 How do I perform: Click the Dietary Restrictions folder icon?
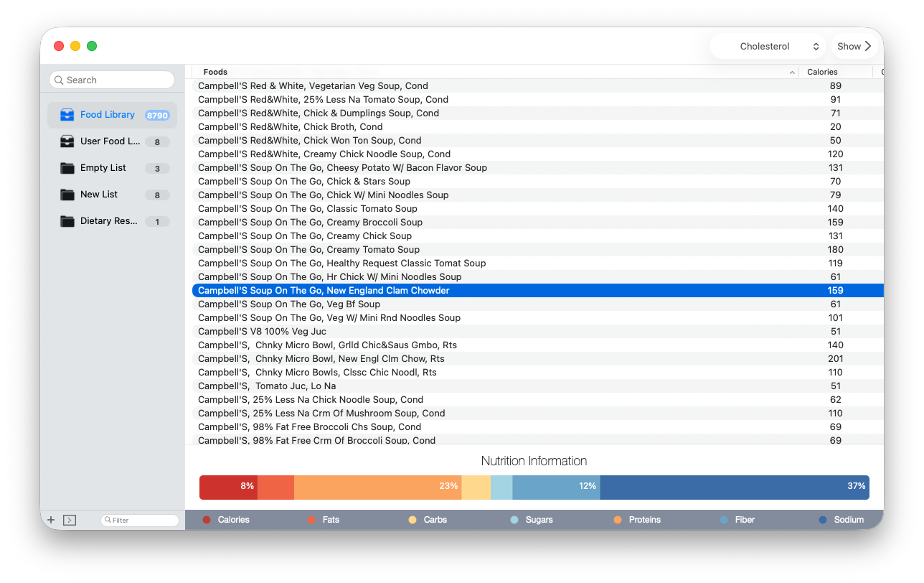click(x=67, y=221)
